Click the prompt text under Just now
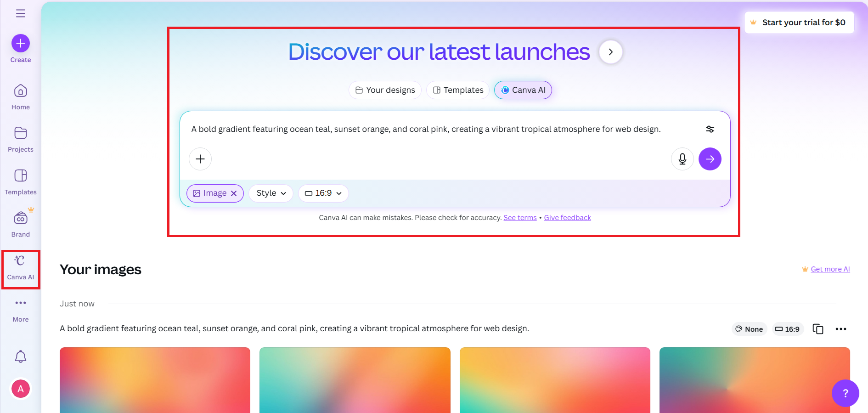This screenshot has height=413, width=868. (294, 328)
